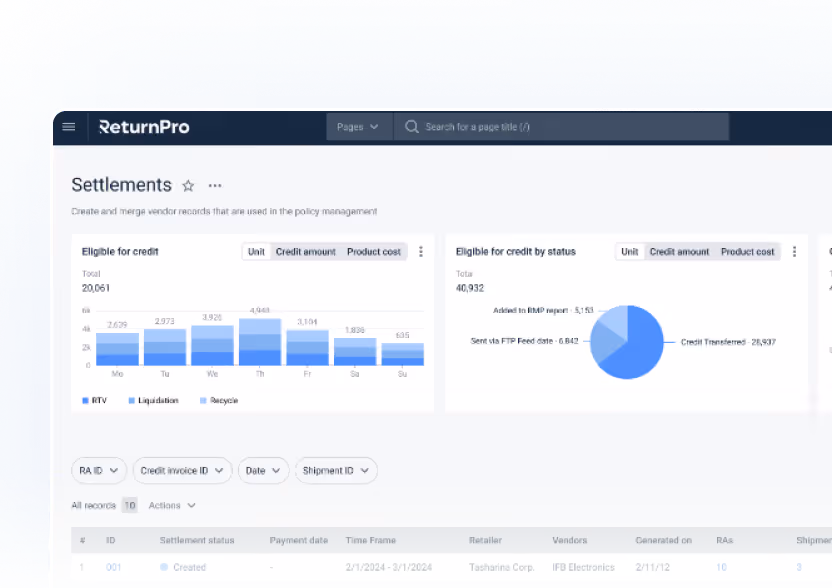Click the search for a page title field
The image size is (832, 588).
tap(560, 126)
